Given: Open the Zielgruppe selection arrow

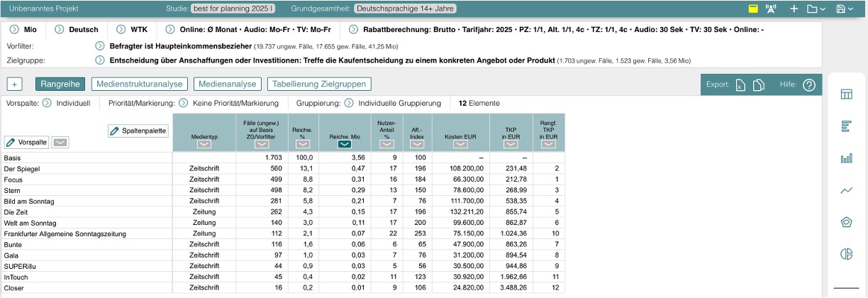Looking at the screenshot, I should click(99, 60).
